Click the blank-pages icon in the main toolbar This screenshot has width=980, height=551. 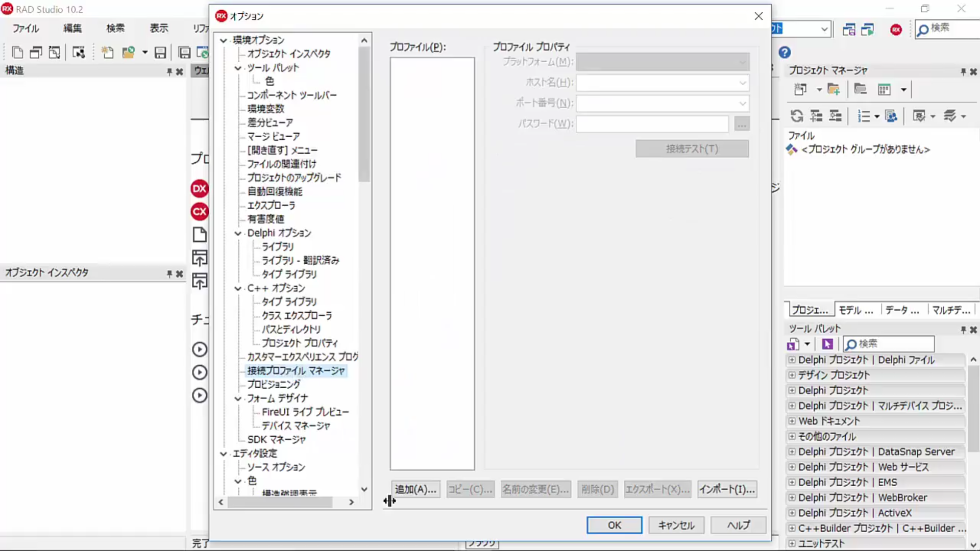point(17,53)
